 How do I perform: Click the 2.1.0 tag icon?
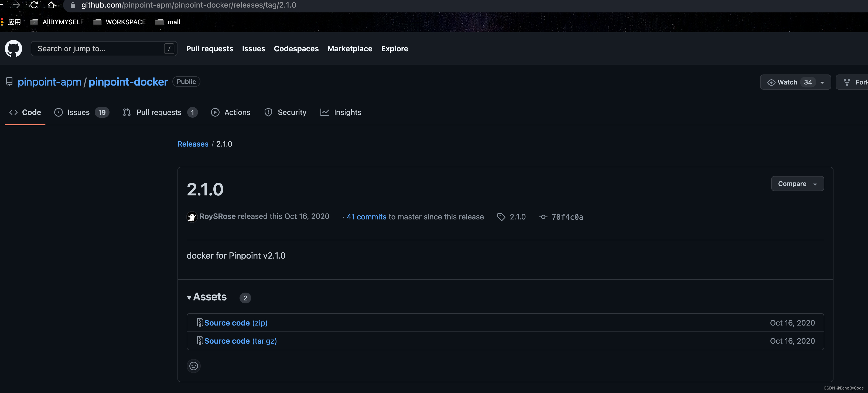pyautogui.click(x=501, y=217)
